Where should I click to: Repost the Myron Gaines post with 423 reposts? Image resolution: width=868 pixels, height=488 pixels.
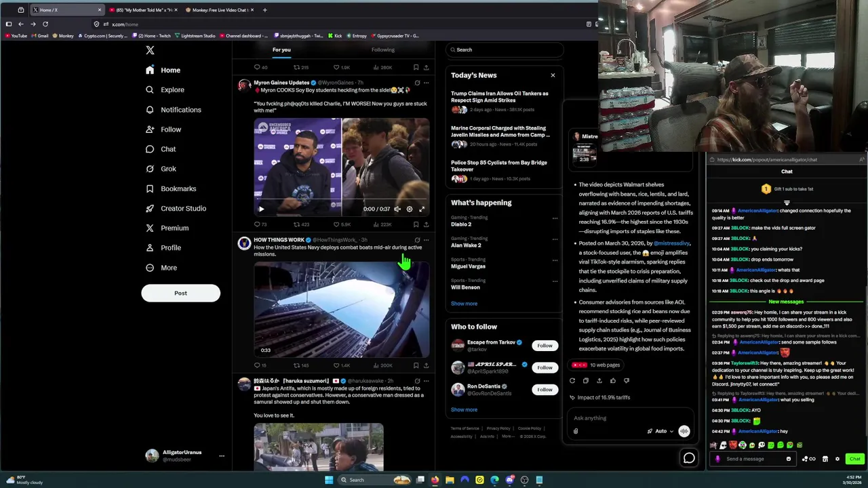pos(301,224)
